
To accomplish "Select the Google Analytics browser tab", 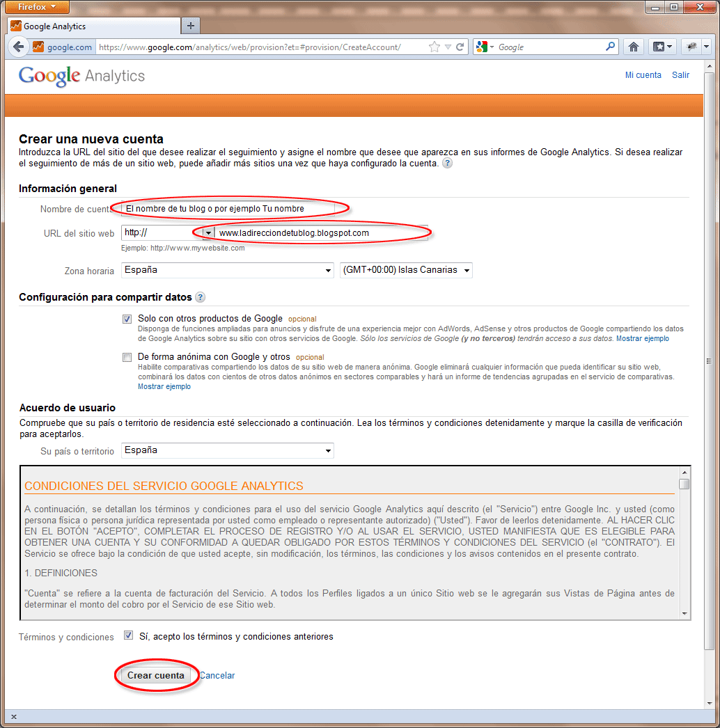I will [91, 25].
